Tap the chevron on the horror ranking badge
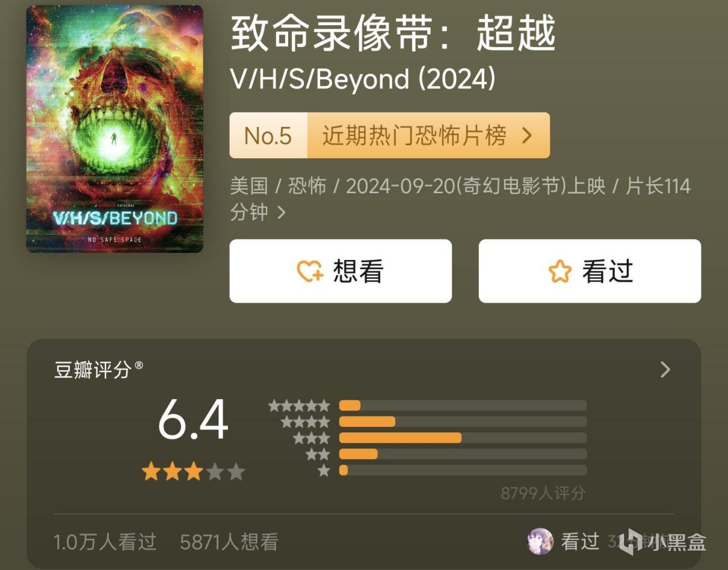728x570 pixels. (x=527, y=136)
